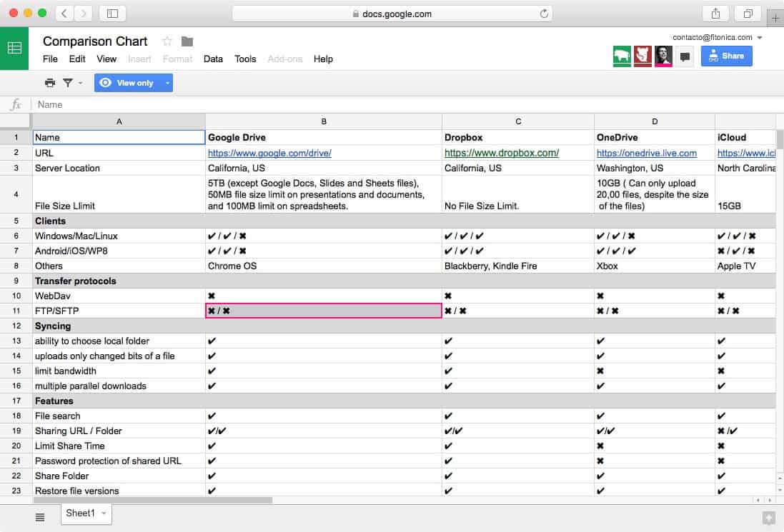Select the Password protection of shared URL cell
Viewport: 784px width, 532px height.
tap(119, 461)
